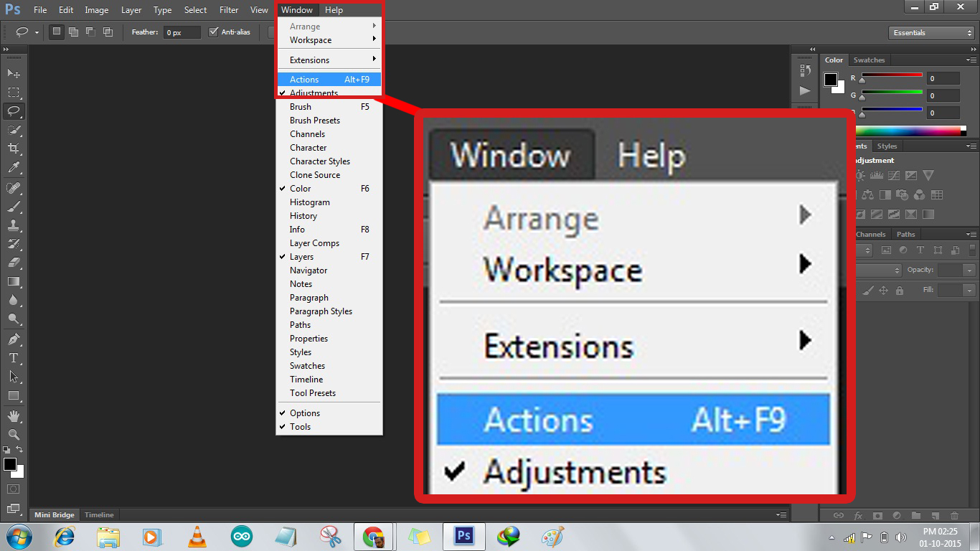
Task: Open the layer Opacity dropdown
Action: point(970,270)
